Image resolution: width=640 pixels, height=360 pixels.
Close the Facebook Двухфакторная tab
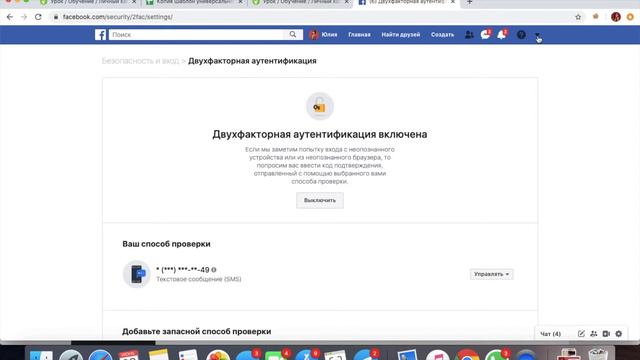(x=453, y=2)
